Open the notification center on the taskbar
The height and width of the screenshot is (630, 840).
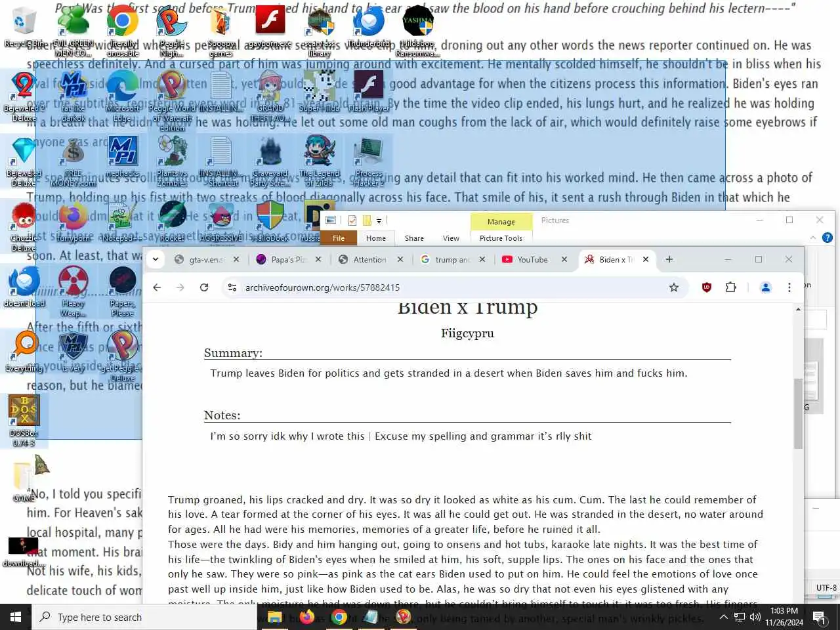(x=819, y=617)
